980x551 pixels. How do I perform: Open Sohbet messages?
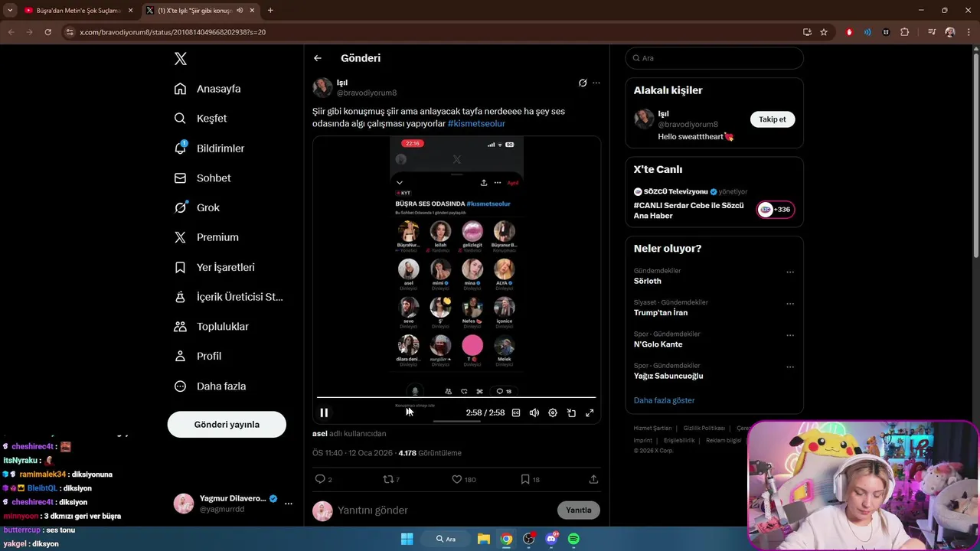tap(202, 178)
